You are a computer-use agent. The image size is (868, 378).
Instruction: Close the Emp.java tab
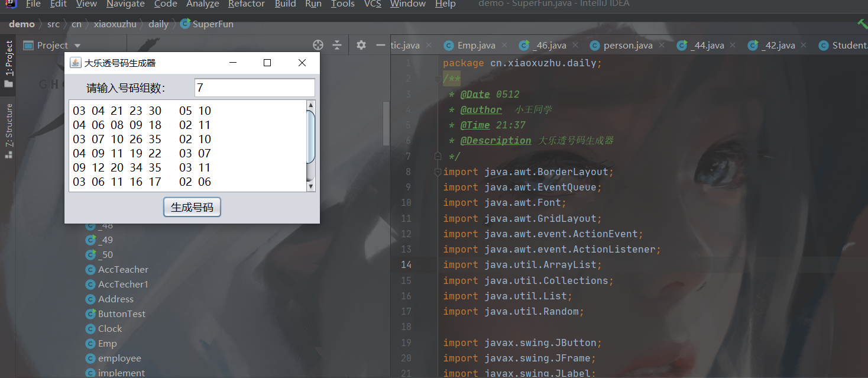pos(504,46)
